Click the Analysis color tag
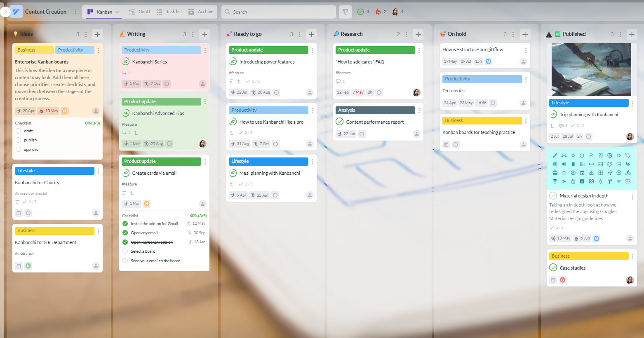Image resolution: width=644 pixels, height=338 pixels. tap(375, 110)
